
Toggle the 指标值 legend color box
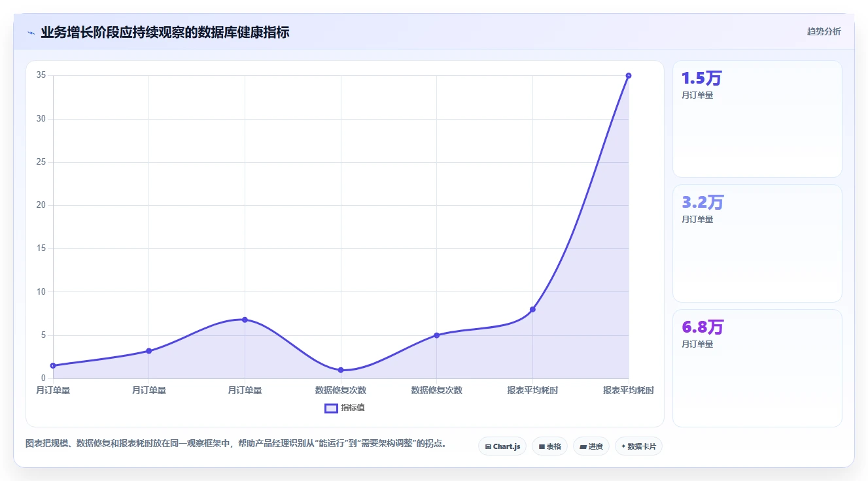click(x=331, y=408)
